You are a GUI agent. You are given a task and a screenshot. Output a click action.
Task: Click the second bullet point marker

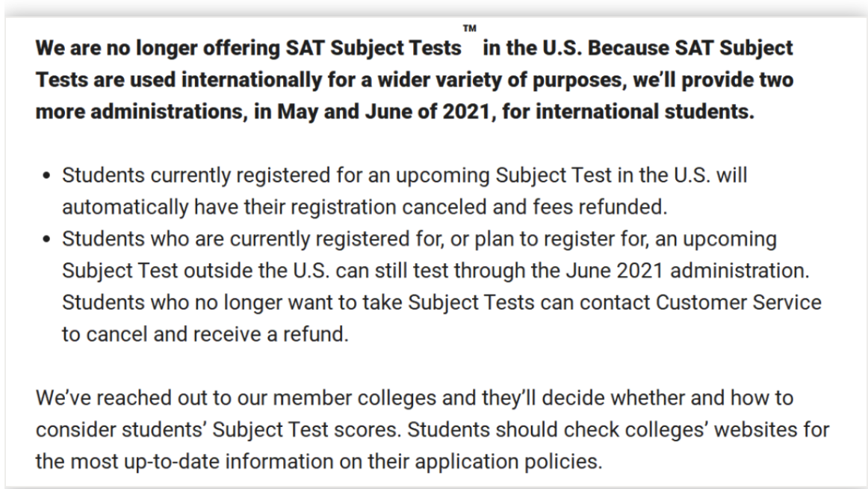[46, 240]
